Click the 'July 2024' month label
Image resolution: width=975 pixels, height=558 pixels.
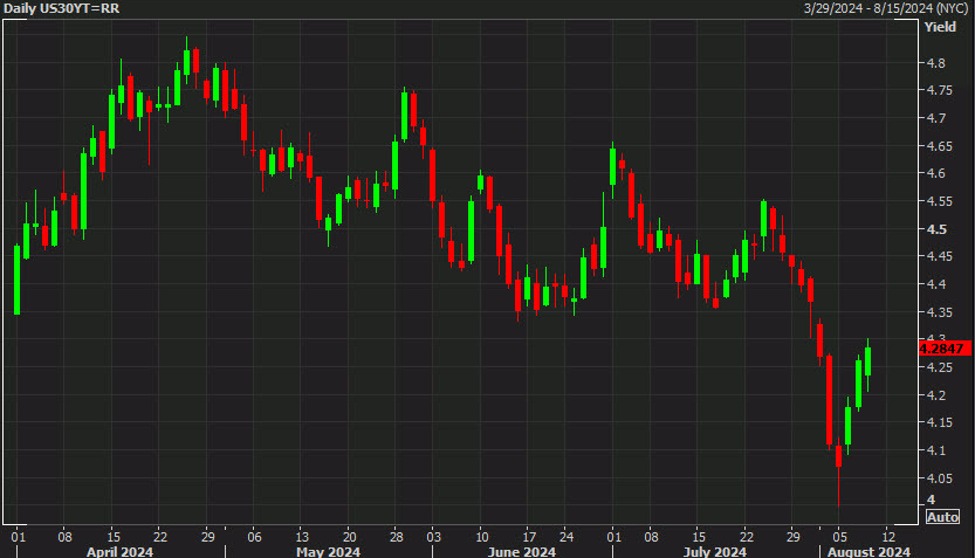coord(714,552)
